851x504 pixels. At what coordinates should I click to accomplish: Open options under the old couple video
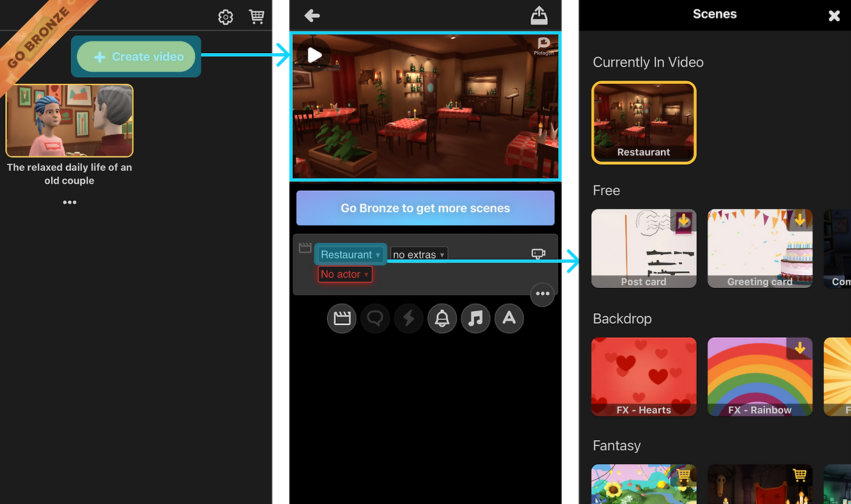[70, 202]
